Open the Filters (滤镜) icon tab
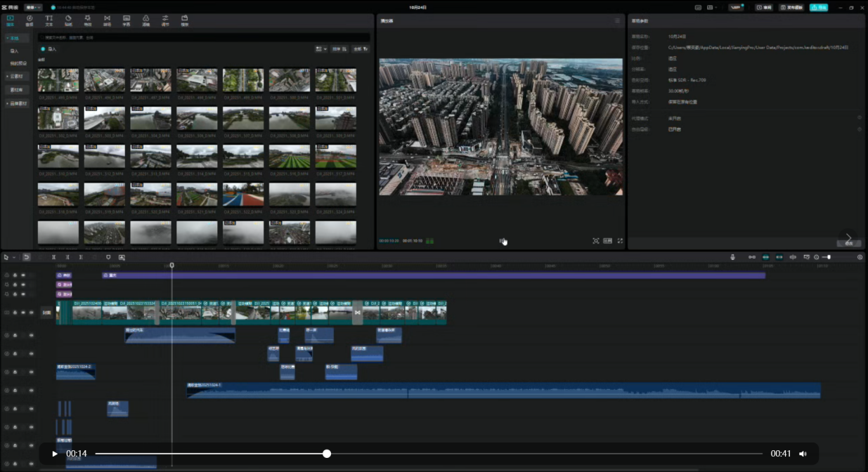 145,20
